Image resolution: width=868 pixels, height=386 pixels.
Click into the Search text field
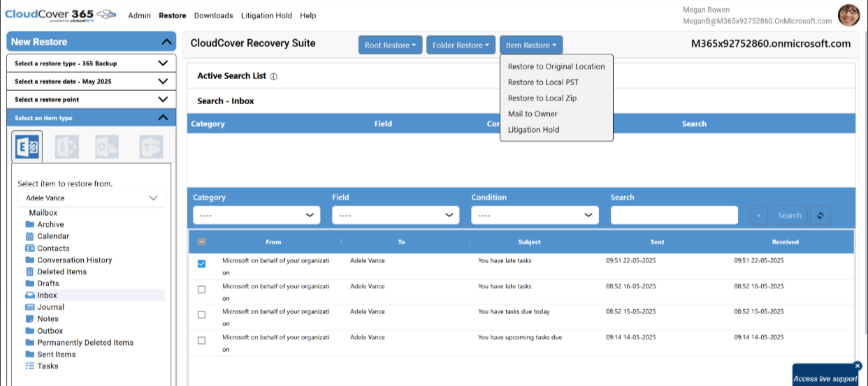(674, 215)
